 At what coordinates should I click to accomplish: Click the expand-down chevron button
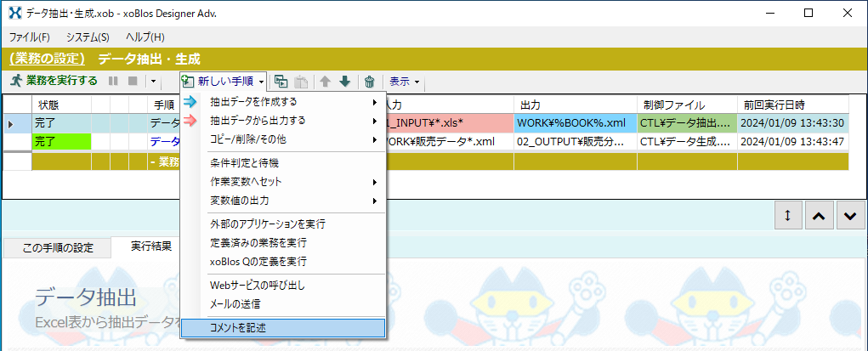tap(850, 217)
